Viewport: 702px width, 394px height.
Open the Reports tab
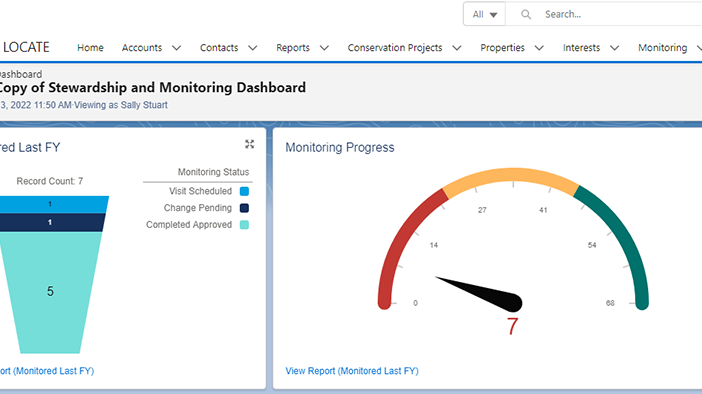pyautogui.click(x=293, y=47)
